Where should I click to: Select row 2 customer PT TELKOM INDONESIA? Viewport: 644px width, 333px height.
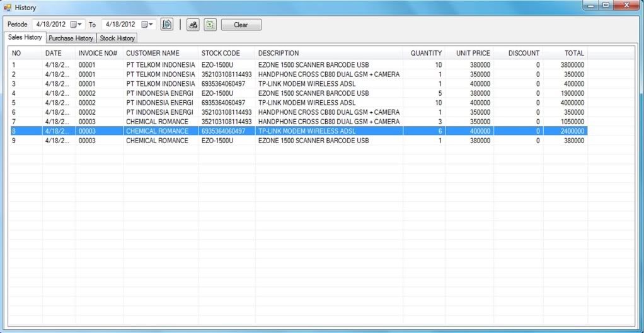point(161,74)
